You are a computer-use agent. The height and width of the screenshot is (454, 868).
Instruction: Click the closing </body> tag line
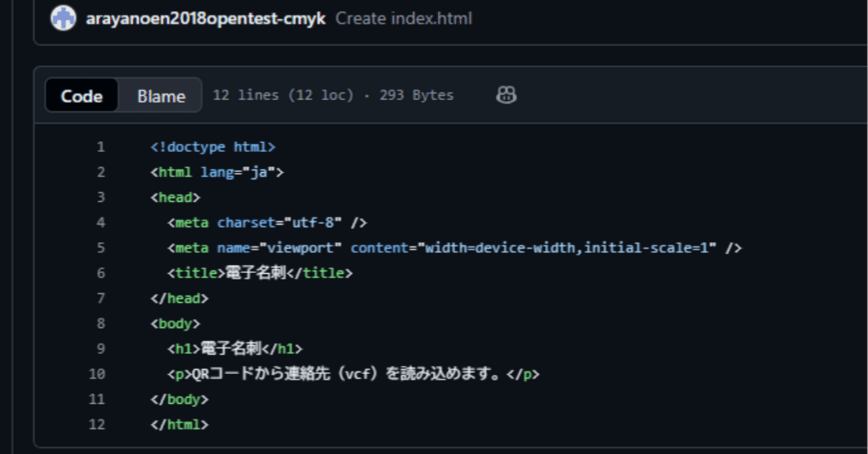click(x=180, y=399)
